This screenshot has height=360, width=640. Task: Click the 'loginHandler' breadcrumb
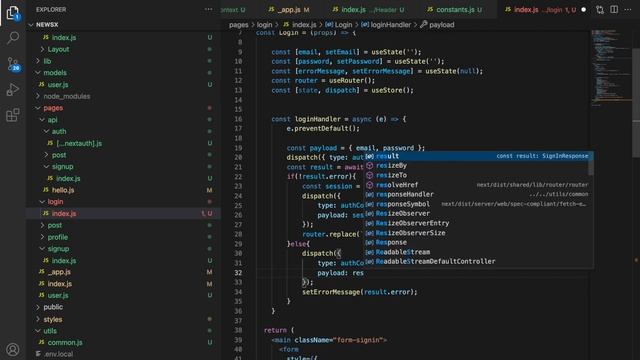tap(386, 25)
